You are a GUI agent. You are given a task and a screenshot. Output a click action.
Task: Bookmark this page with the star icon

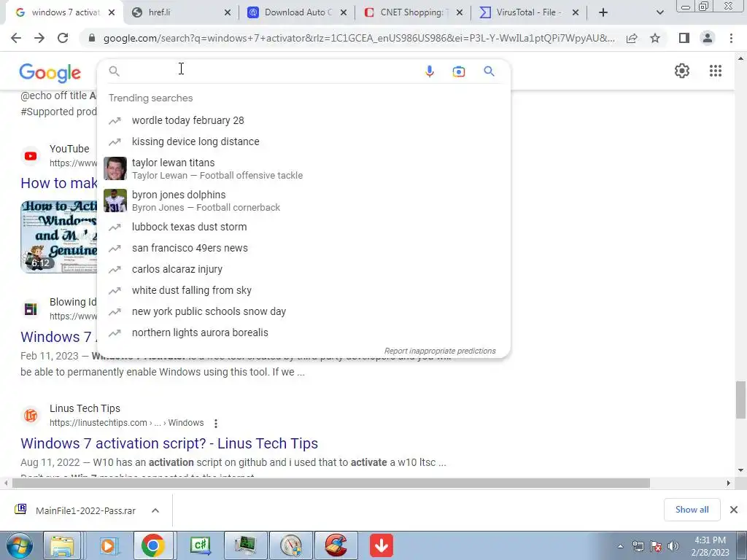click(x=655, y=38)
